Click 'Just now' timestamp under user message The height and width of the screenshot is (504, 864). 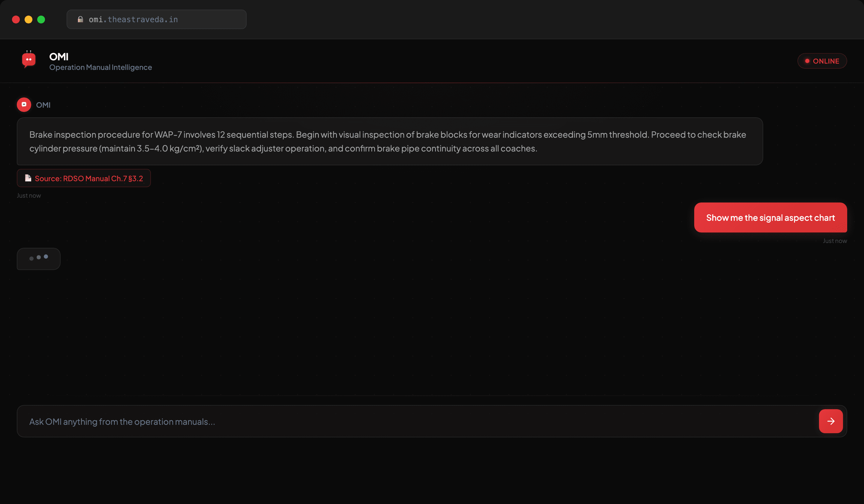pos(835,241)
